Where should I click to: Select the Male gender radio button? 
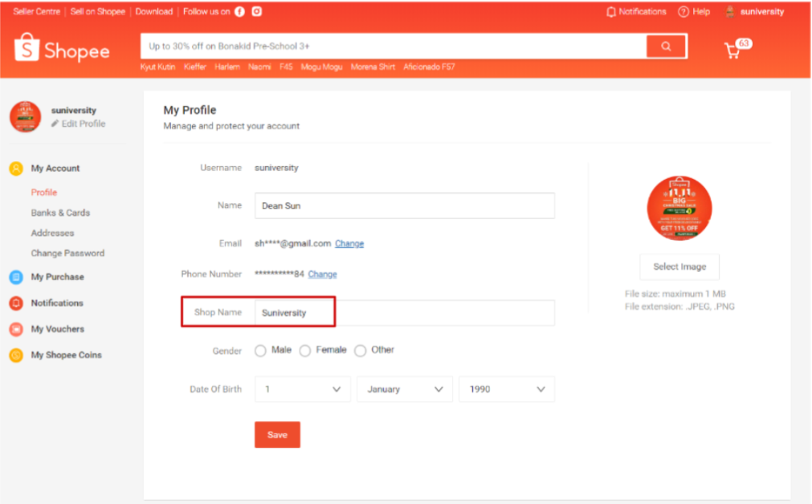coord(260,351)
